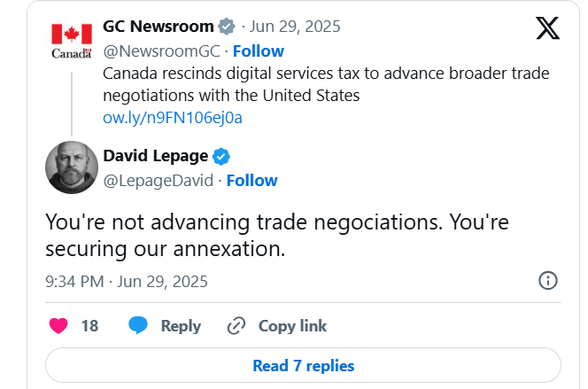
Task: Click the like count of 18
Action: click(89, 326)
